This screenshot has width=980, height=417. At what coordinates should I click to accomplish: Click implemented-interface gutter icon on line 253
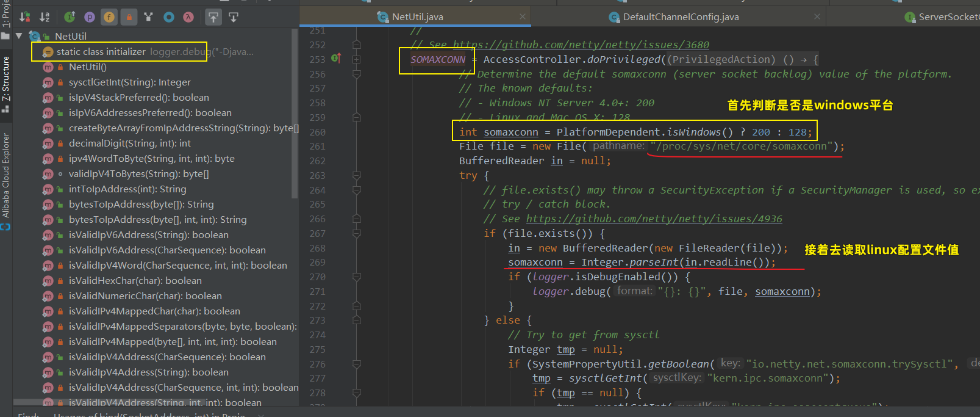tap(336, 59)
